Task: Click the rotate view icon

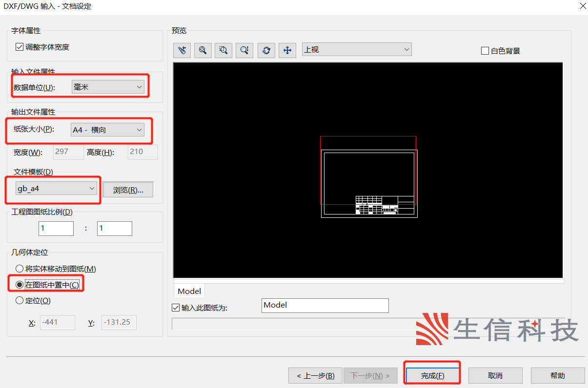Action: (266, 50)
